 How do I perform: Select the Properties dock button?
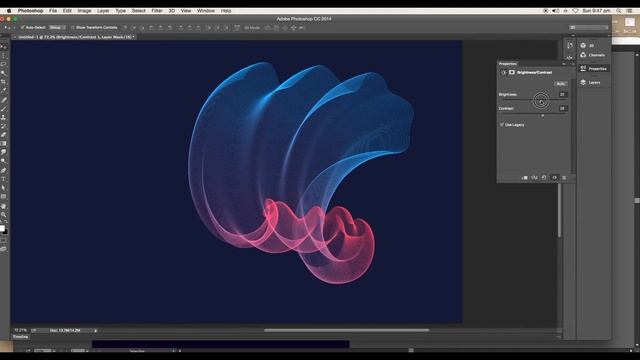pyautogui.click(x=593, y=69)
